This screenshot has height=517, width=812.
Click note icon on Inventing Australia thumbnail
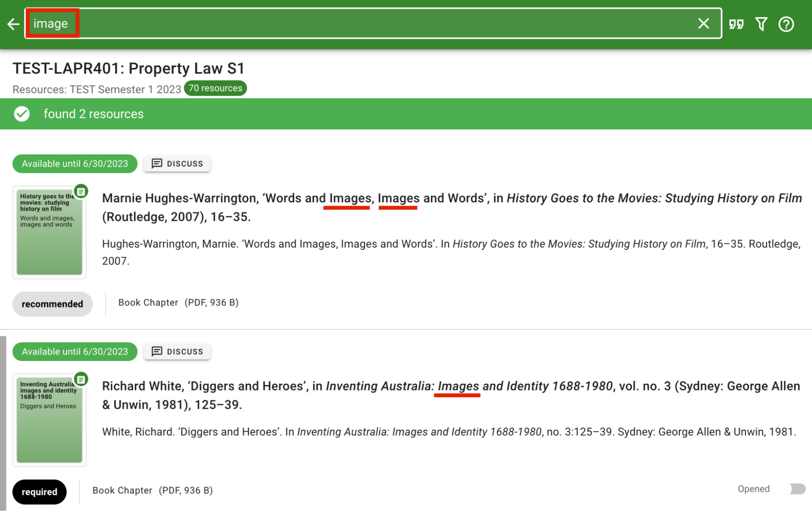[81, 379]
